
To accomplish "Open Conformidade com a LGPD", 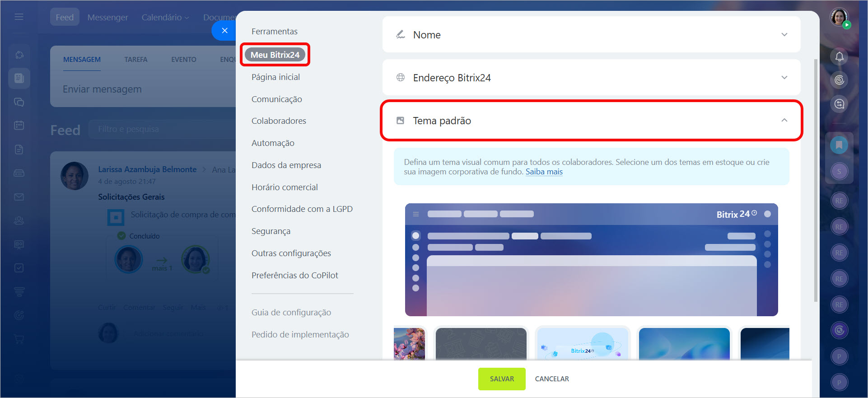I will click(x=302, y=209).
